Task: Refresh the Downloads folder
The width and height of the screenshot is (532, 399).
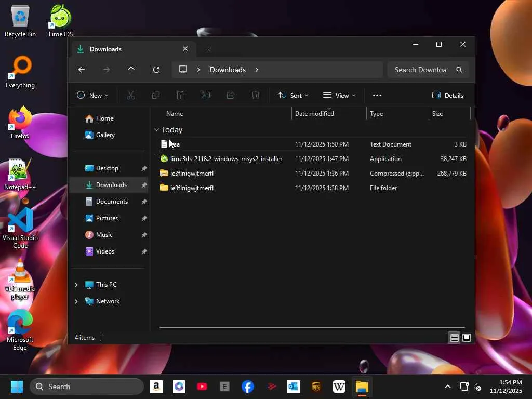Action: point(156,70)
